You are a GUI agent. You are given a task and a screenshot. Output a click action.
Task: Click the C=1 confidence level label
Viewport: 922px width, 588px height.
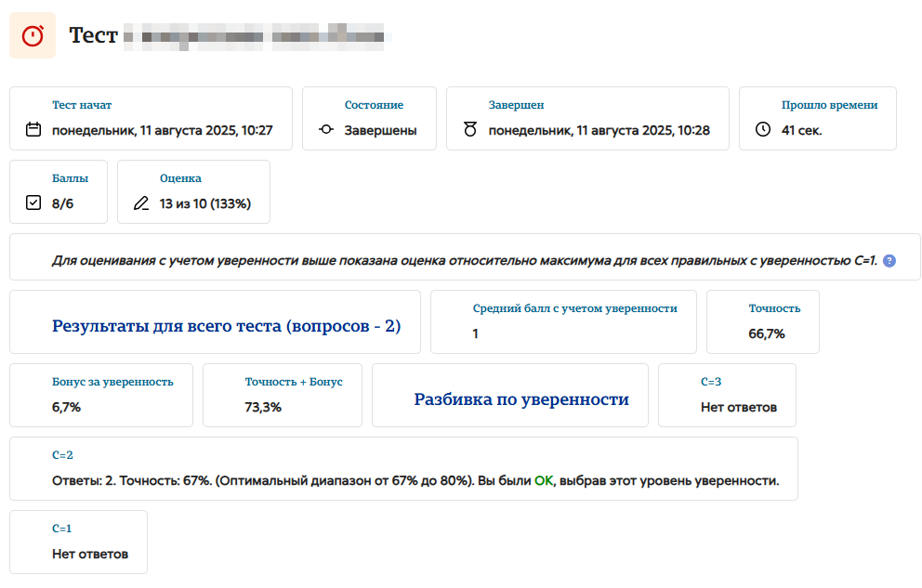[61, 529]
